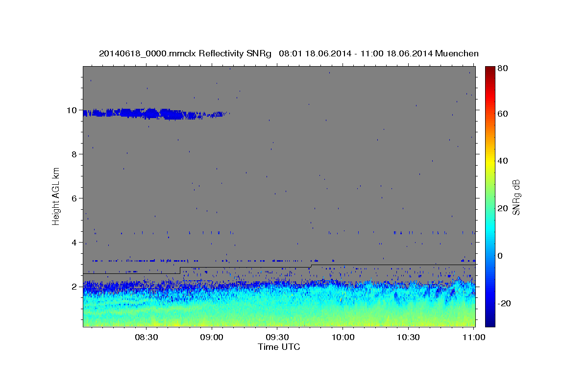Click the 'Height AGL km' y-axis label
Screen dimensions: 588x392
point(56,196)
